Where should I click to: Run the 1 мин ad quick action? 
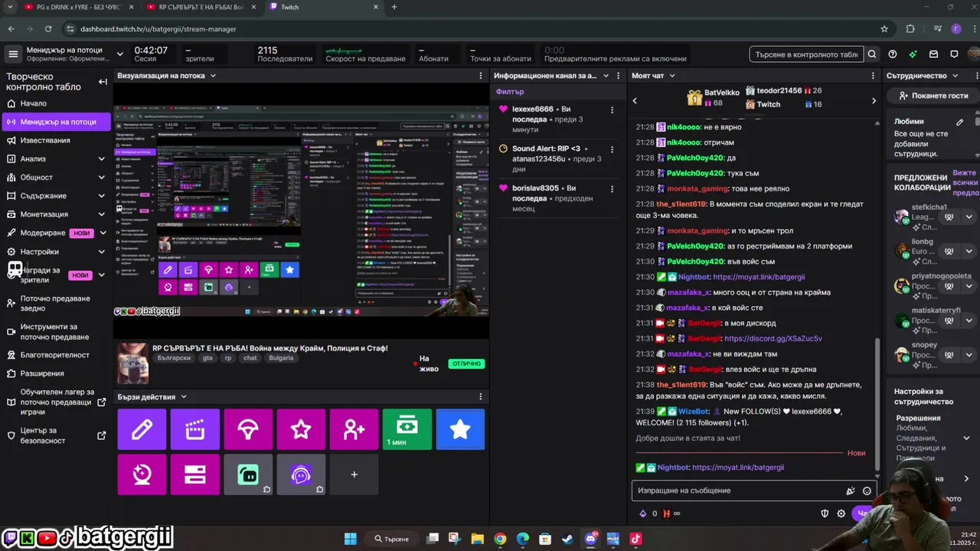(407, 429)
